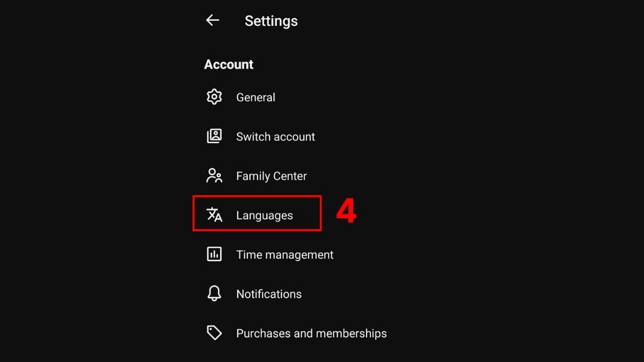The image size is (644, 362).
Task: Click the Account section heading
Action: (229, 64)
